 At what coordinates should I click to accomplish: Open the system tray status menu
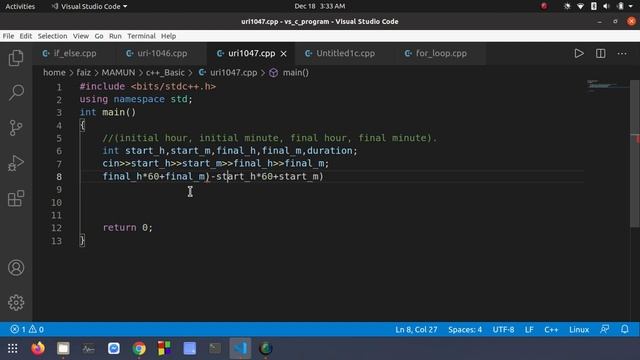click(x=598, y=6)
